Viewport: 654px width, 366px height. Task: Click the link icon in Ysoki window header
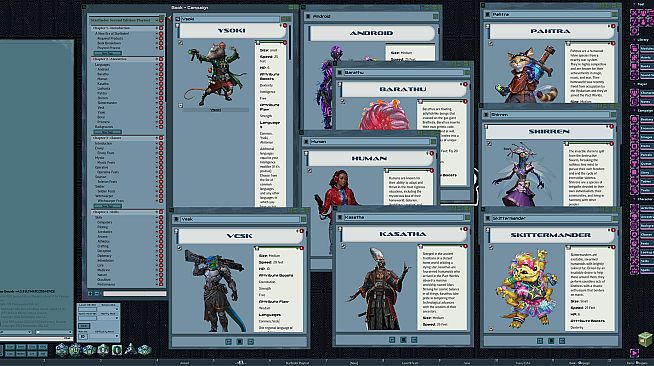(178, 19)
